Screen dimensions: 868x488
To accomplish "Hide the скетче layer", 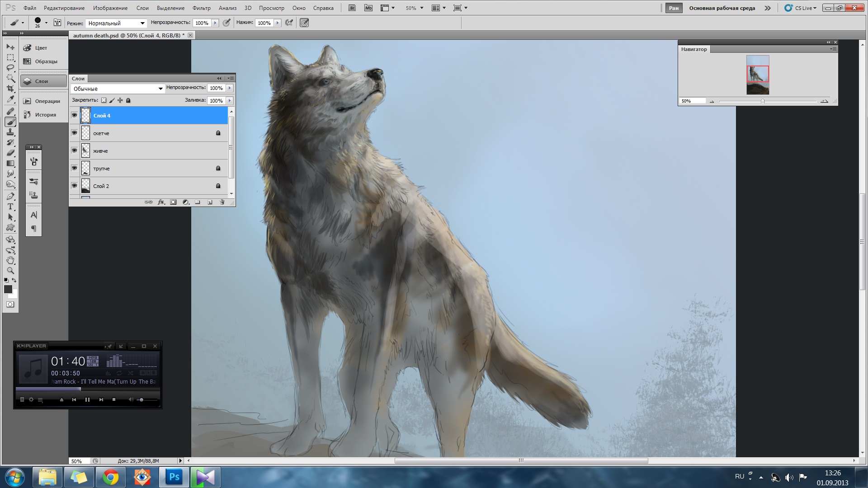I will click(x=74, y=133).
